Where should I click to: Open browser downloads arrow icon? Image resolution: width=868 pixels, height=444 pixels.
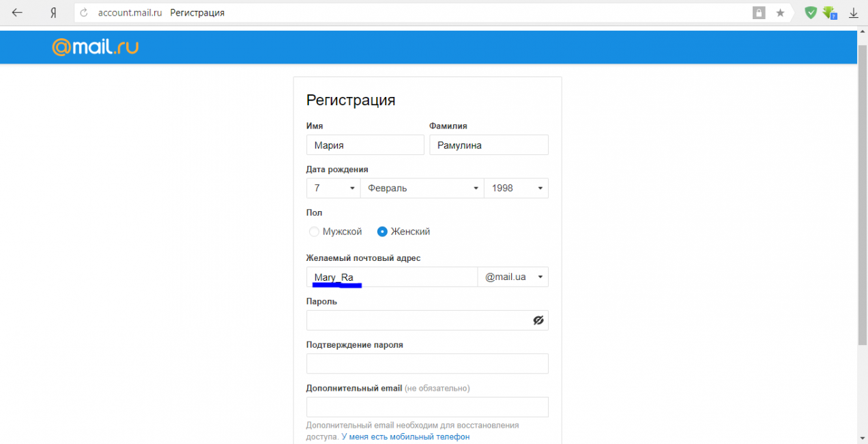pyautogui.click(x=853, y=13)
